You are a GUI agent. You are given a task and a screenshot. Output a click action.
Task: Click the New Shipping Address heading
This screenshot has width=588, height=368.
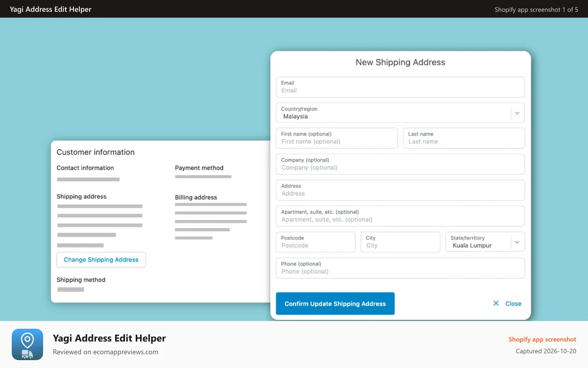click(400, 62)
